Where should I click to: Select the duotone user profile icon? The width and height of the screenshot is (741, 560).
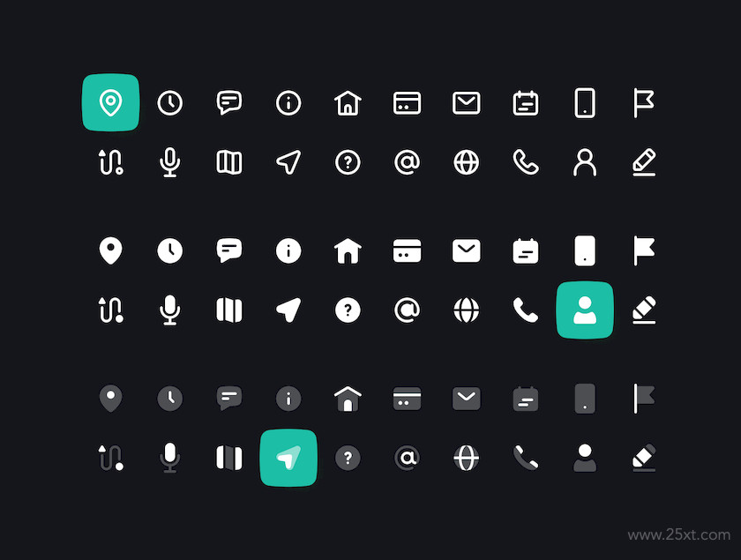pyautogui.click(x=585, y=458)
